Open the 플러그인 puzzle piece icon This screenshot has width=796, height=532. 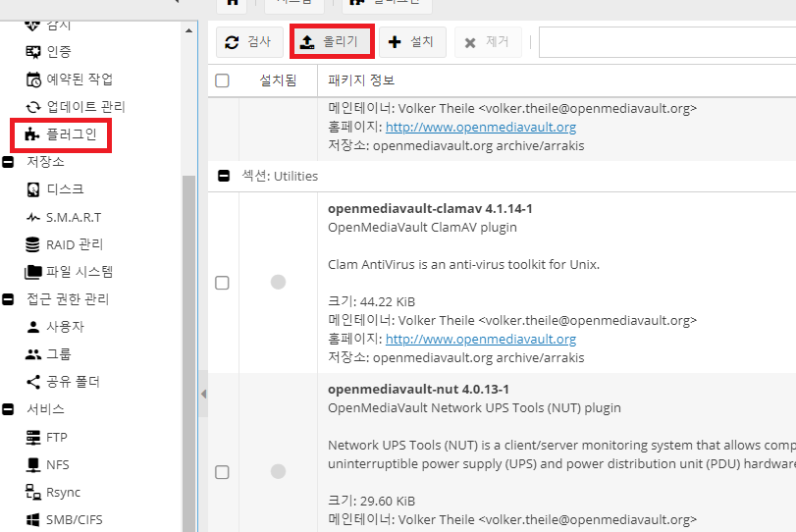32,134
